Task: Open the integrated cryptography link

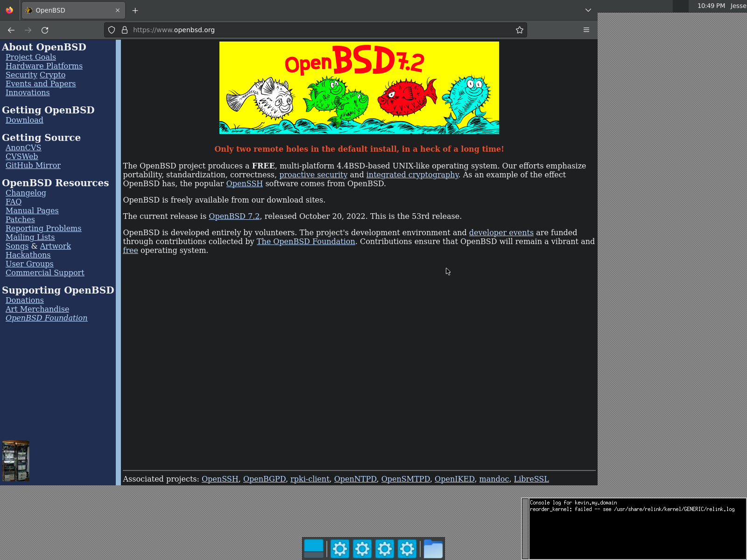Action: (x=412, y=175)
